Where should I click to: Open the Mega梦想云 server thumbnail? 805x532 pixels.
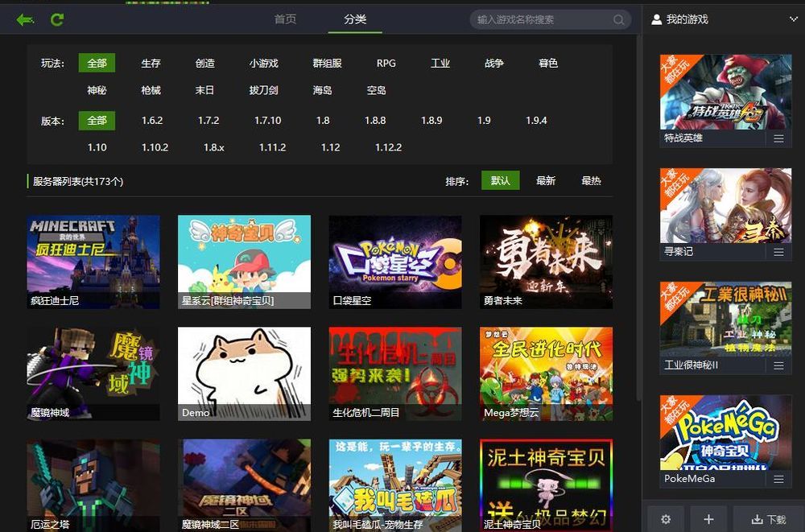(547, 373)
